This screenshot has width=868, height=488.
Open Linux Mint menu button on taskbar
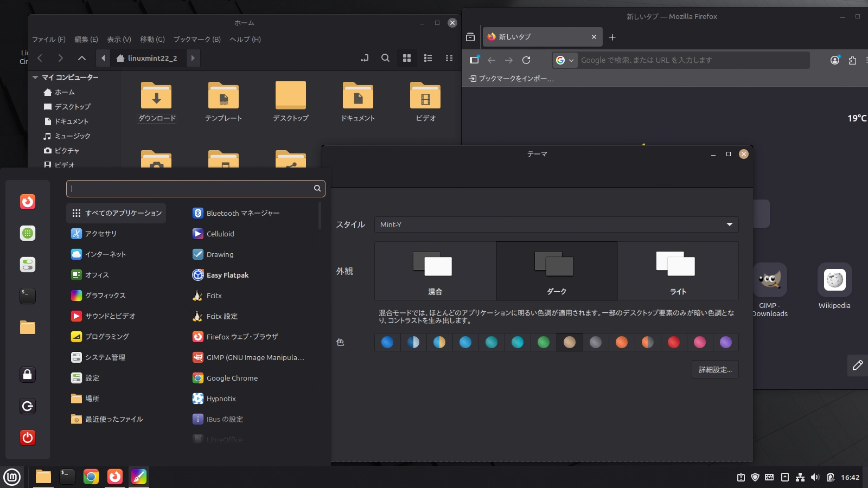pyautogui.click(x=12, y=477)
